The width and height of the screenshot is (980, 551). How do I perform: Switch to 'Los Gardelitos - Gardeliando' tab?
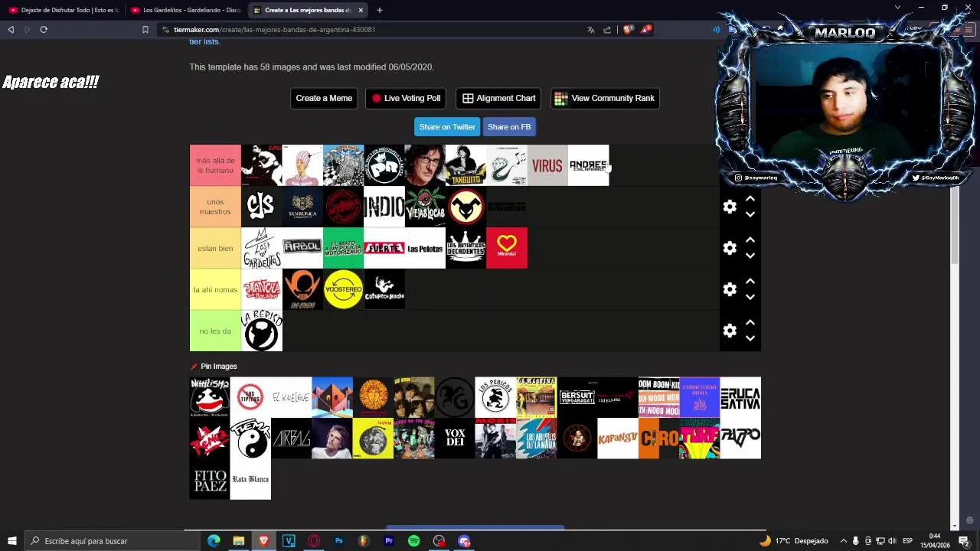pos(185,10)
